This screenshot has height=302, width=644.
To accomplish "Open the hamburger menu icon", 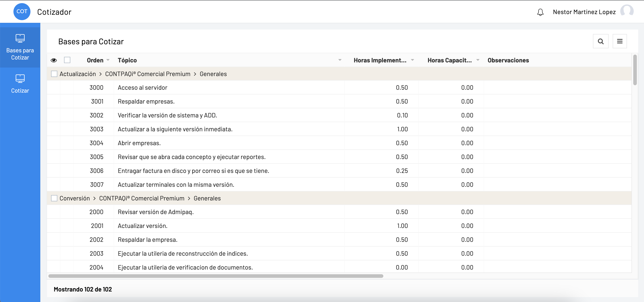I will [x=620, y=41].
